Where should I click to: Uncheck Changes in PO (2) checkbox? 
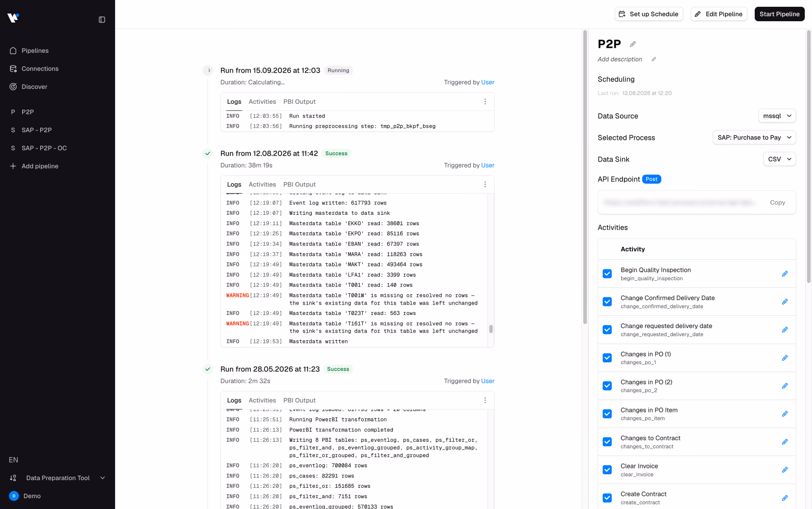pos(607,386)
